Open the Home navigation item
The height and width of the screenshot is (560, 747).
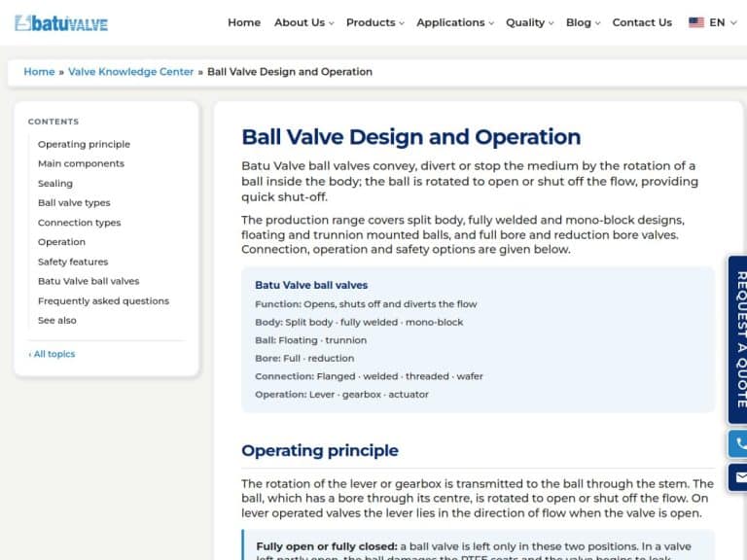click(x=244, y=22)
